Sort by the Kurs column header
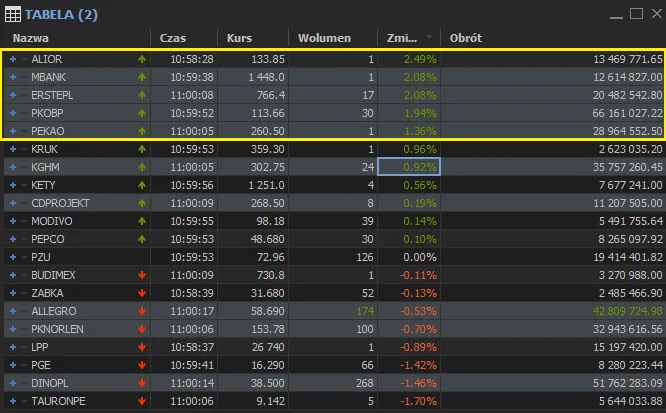Image resolution: width=666 pixels, height=413 pixels. click(x=240, y=38)
